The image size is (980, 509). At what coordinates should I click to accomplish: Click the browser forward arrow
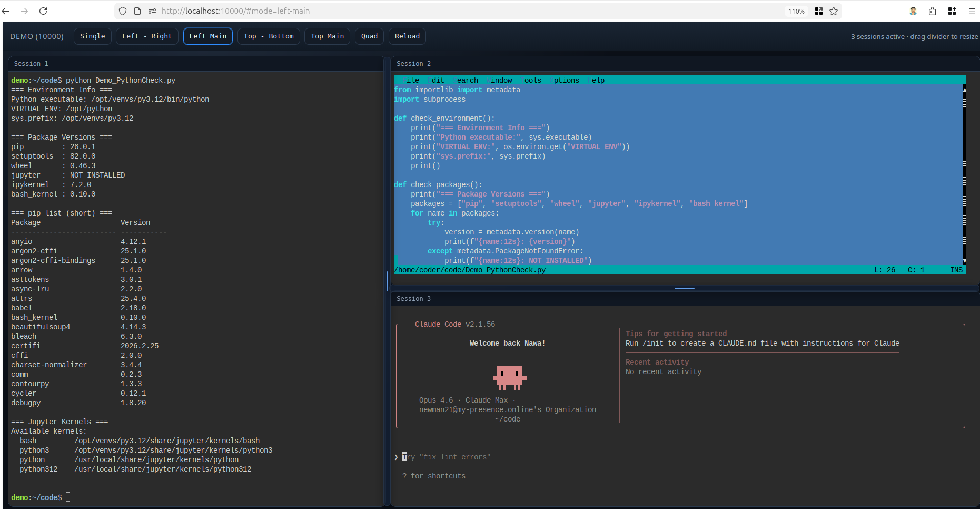[x=24, y=11]
